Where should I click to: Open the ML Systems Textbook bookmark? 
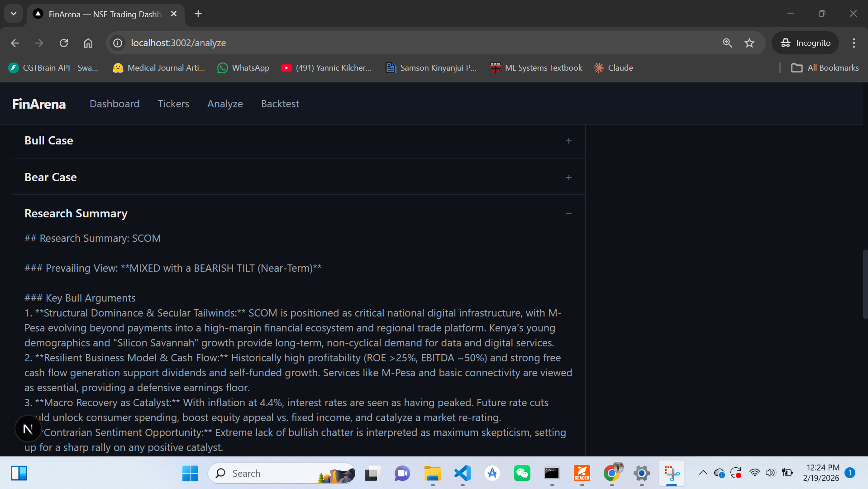pos(536,67)
